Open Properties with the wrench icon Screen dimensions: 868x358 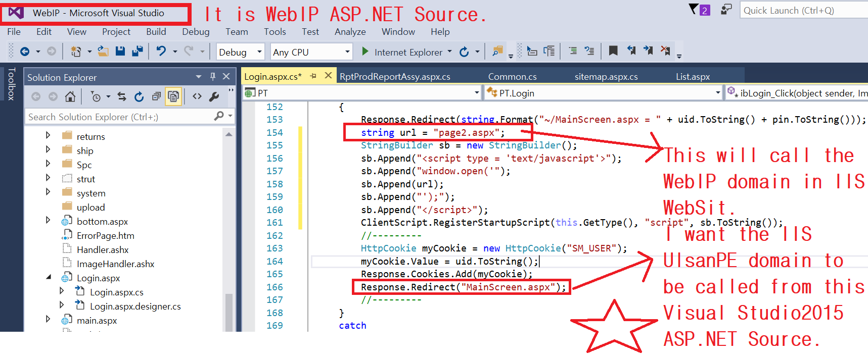click(214, 96)
